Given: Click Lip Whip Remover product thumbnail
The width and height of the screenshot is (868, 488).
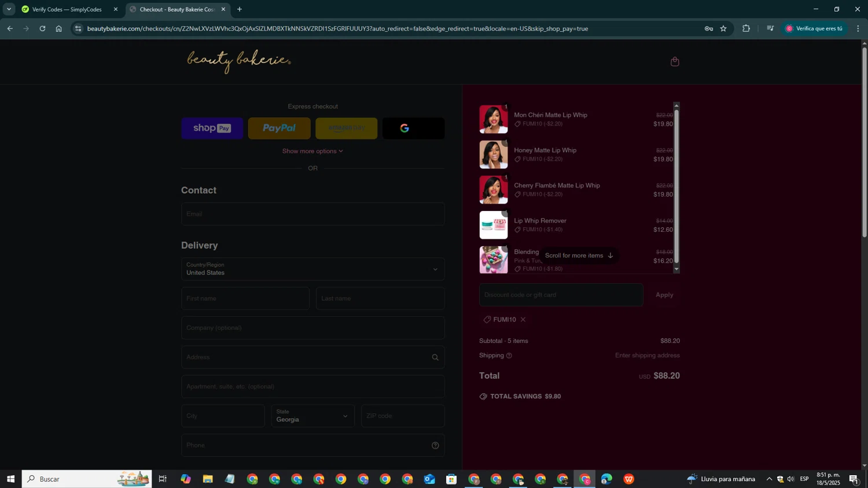Looking at the screenshot, I should click(494, 225).
